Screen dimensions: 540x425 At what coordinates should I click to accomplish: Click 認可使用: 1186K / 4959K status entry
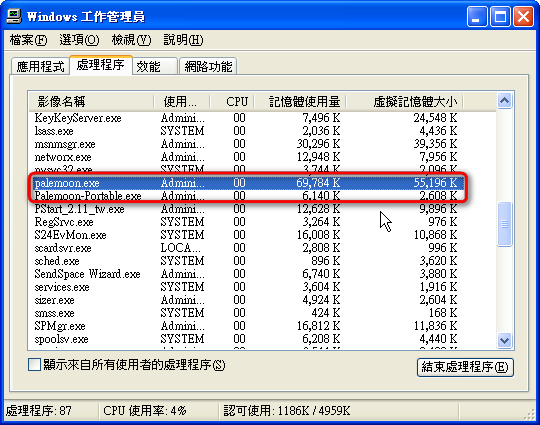(287, 411)
